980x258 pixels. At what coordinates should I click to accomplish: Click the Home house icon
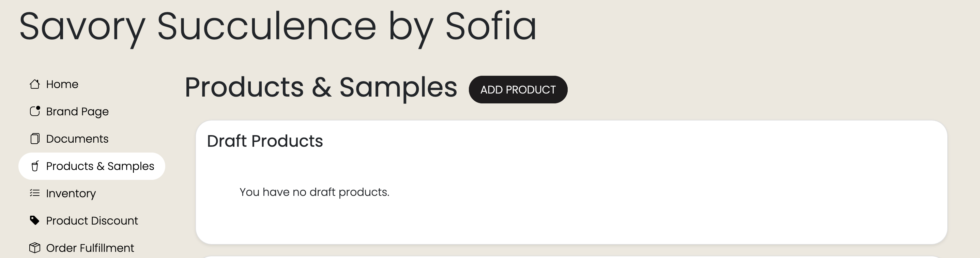coord(35,84)
